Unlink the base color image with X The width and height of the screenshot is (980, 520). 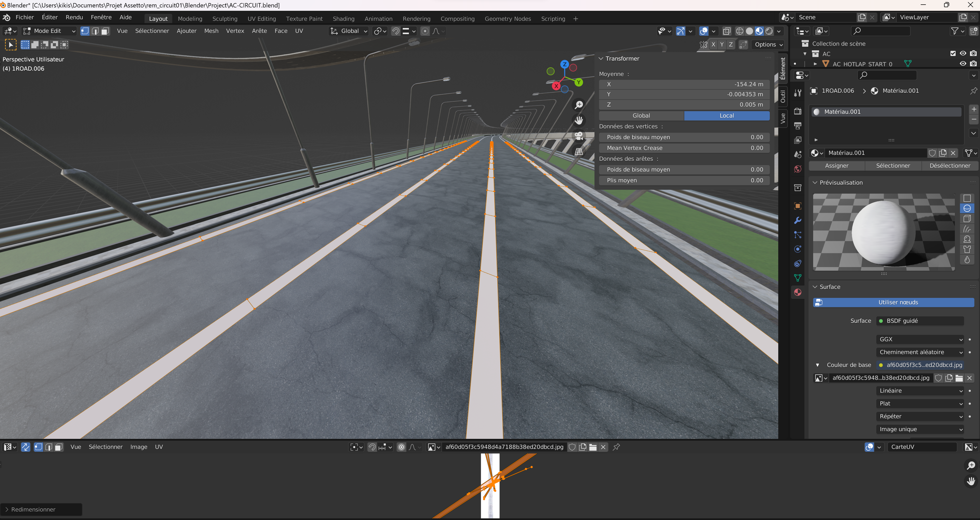[969, 378]
